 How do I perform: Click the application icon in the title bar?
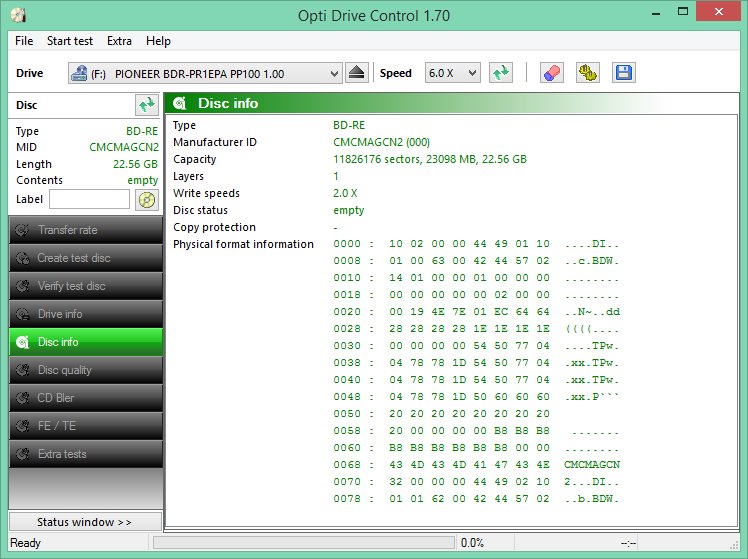point(18,15)
